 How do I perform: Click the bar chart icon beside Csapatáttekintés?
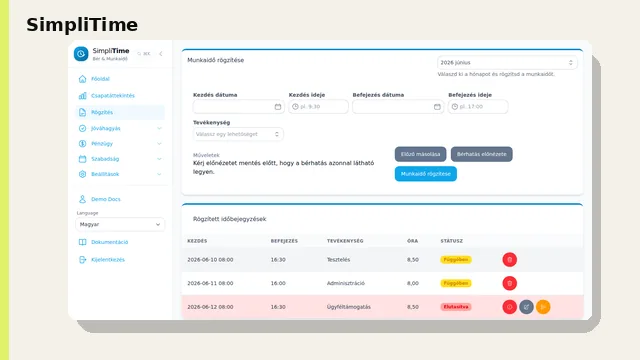(x=82, y=96)
